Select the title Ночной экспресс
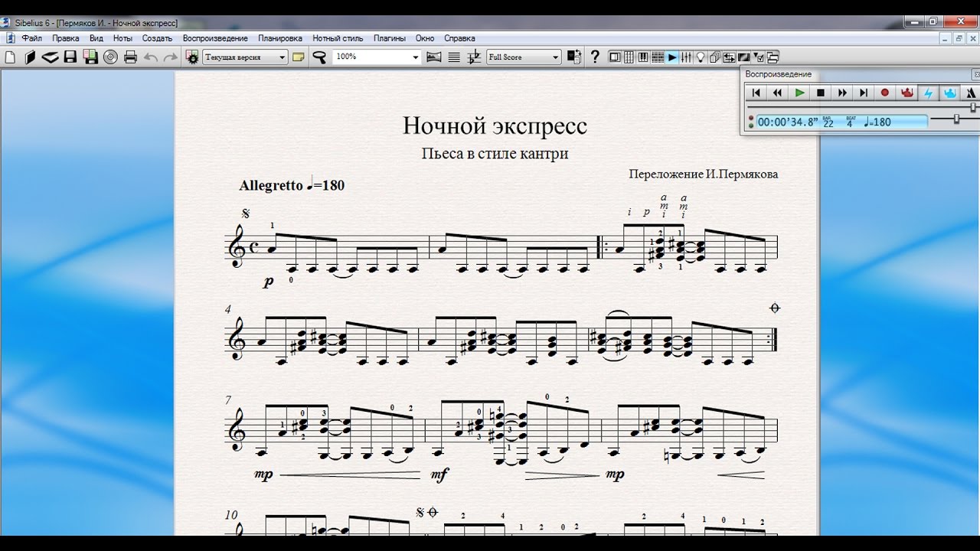Viewport: 980px width, 551px height. pyautogui.click(x=495, y=126)
